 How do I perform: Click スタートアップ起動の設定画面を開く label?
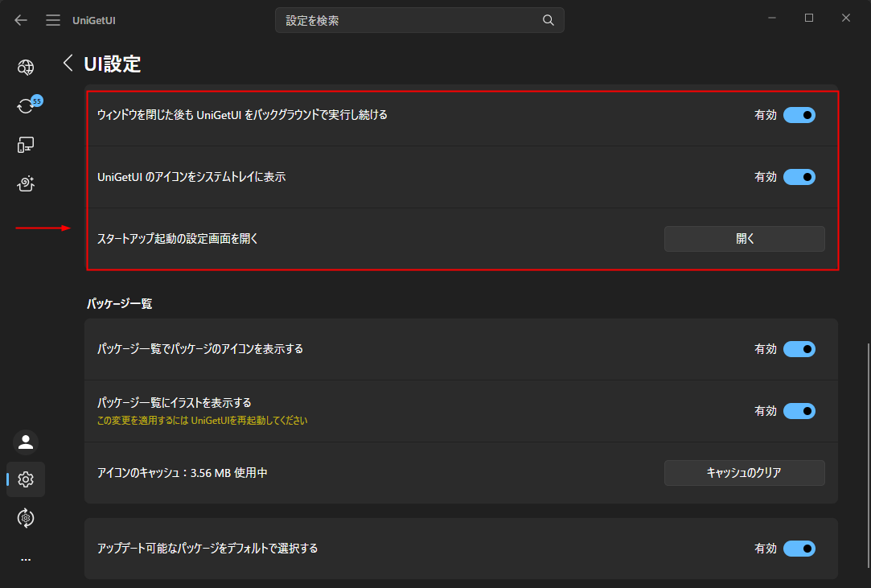tap(178, 239)
